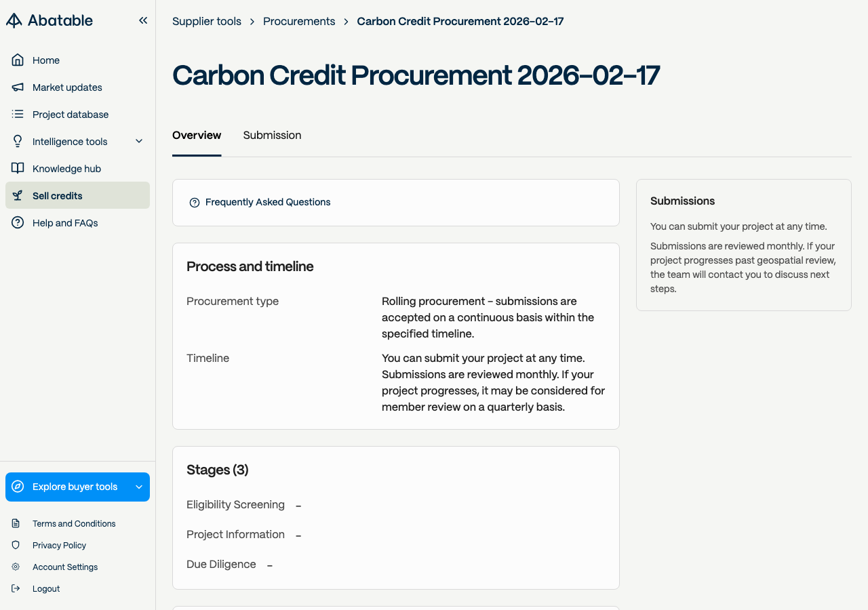The image size is (868, 610).
Task: Click the Abatable logo icon
Action: click(14, 20)
